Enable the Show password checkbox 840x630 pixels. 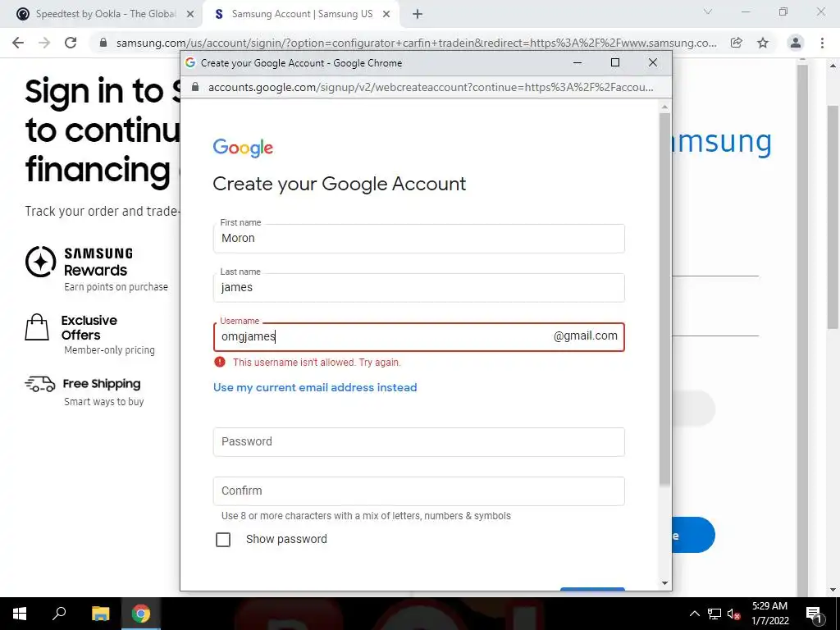[x=223, y=540]
